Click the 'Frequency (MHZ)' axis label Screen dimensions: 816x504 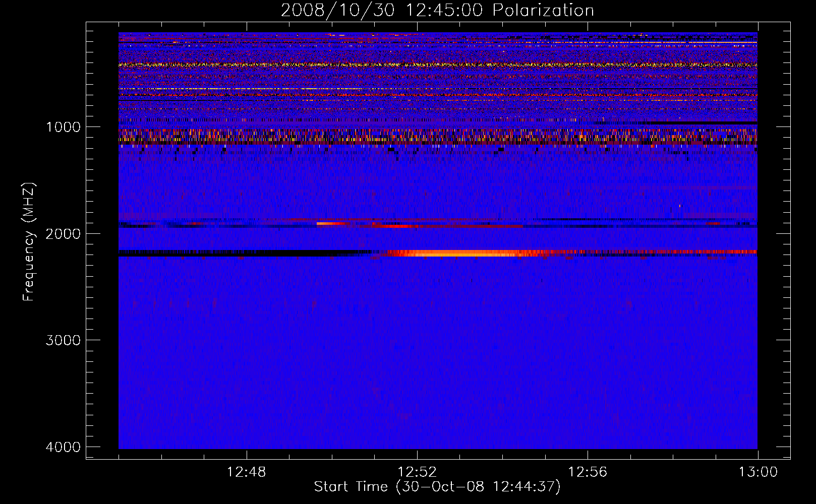click(x=29, y=242)
